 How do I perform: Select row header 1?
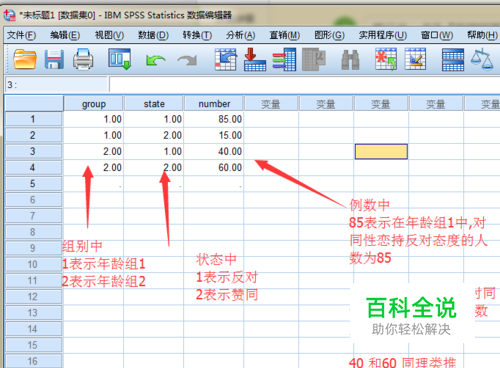click(33, 119)
